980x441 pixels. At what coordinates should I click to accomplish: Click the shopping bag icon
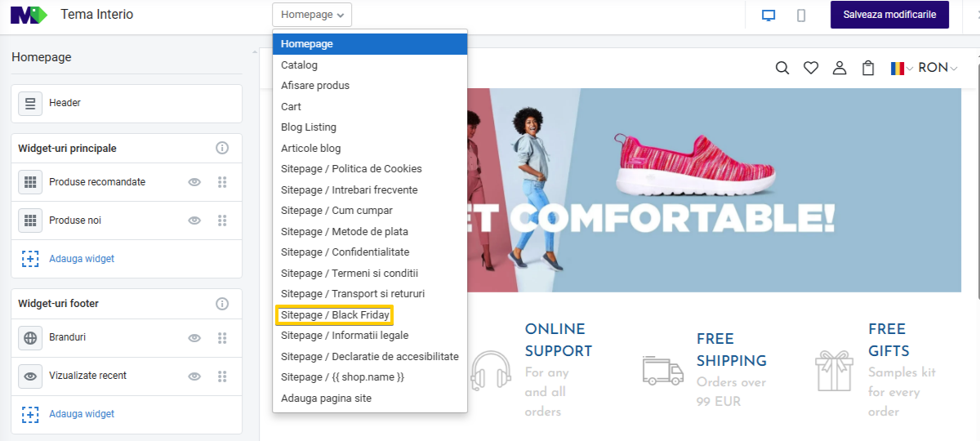[868, 69]
